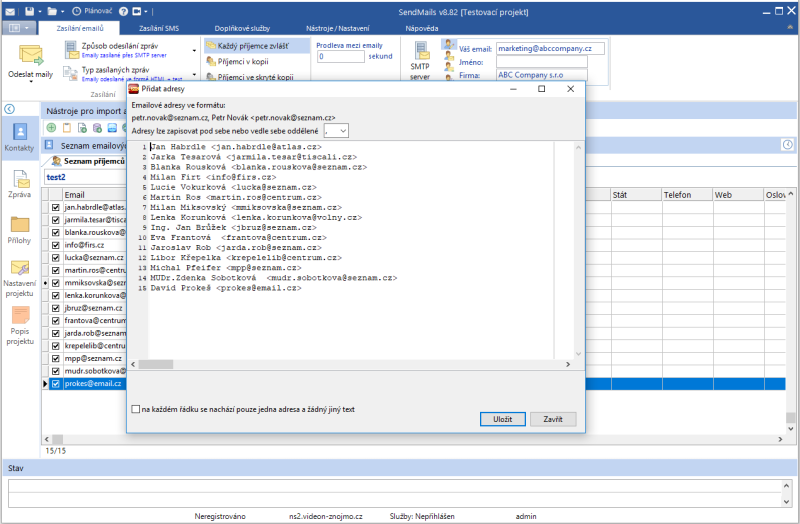Viewport: 800px width, 524px height.
Task: Toggle the checkbox for info@firs.cz
Action: pyautogui.click(x=56, y=245)
